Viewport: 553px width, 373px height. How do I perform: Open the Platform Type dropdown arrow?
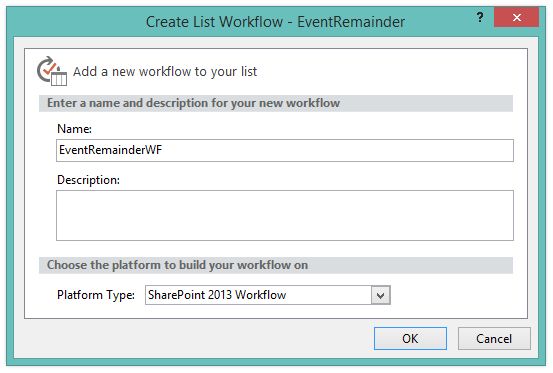(x=381, y=295)
